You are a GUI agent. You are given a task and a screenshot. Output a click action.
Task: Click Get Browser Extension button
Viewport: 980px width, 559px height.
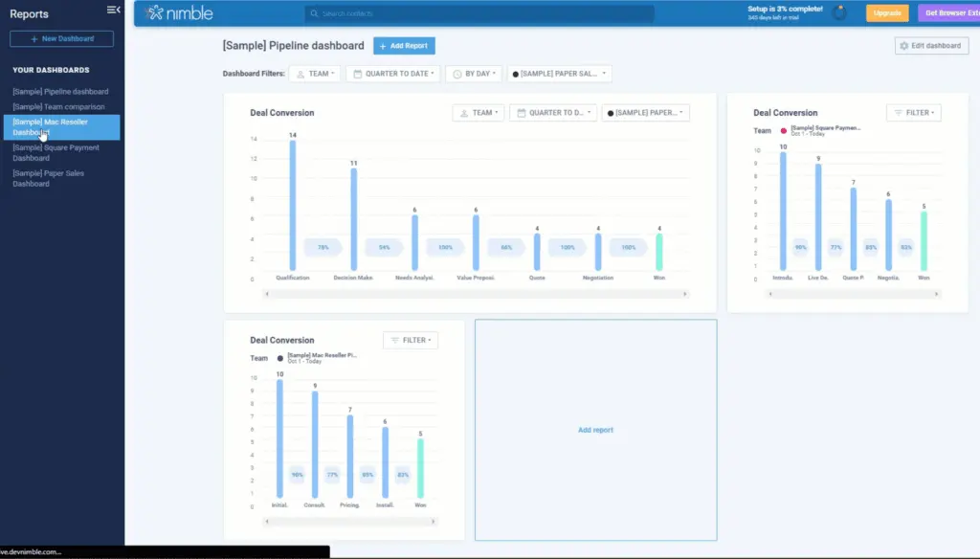[x=948, y=12]
